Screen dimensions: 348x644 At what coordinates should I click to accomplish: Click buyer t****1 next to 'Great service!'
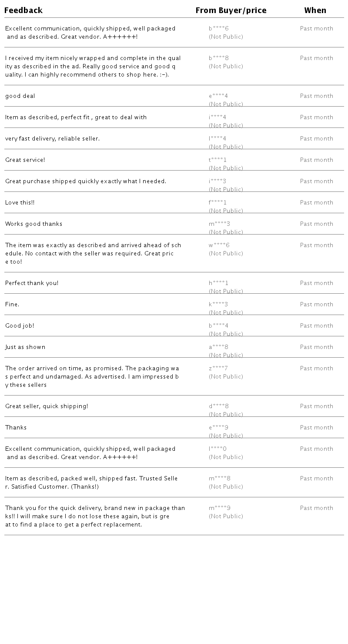tap(218, 160)
